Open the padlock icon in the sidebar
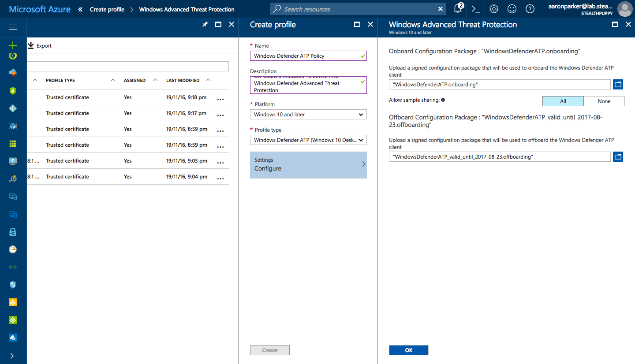Image resolution: width=635 pixels, height=364 pixels. (x=13, y=232)
